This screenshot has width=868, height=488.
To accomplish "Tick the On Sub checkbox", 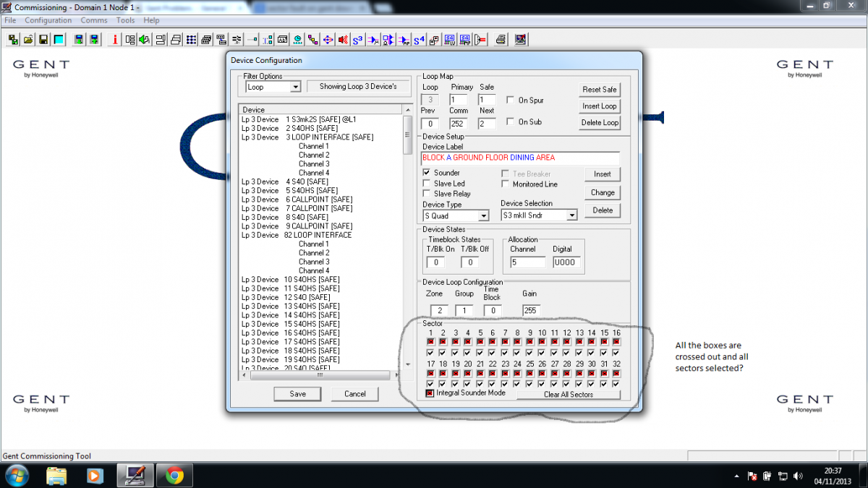I will pyautogui.click(x=511, y=121).
